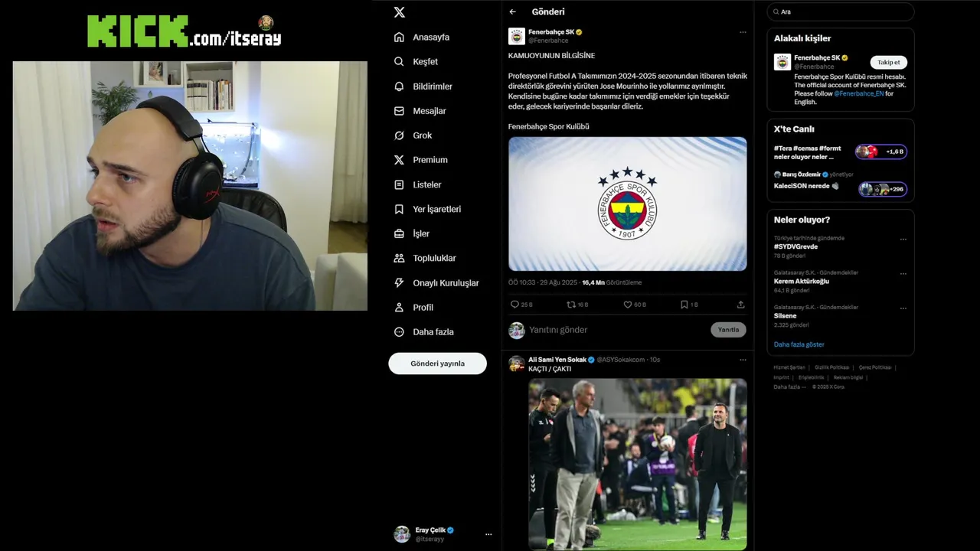This screenshot has width=980, height=551.
Task: Click the share icon on the post
Action: (x=740, y=305)
